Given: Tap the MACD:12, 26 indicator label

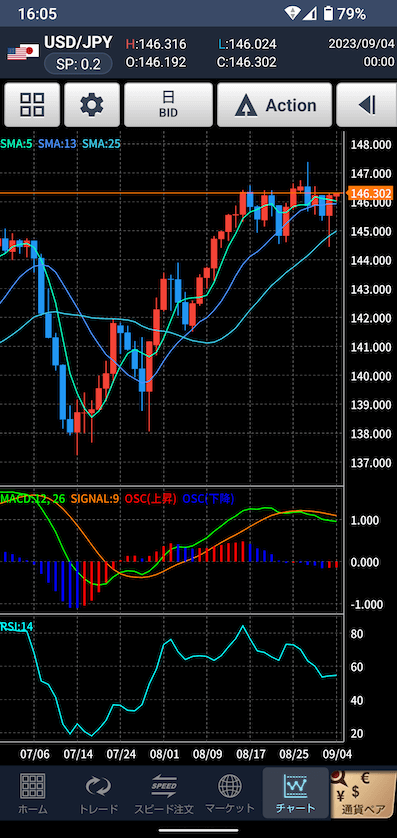Looking at the screenshot, I should coord(33,499).
